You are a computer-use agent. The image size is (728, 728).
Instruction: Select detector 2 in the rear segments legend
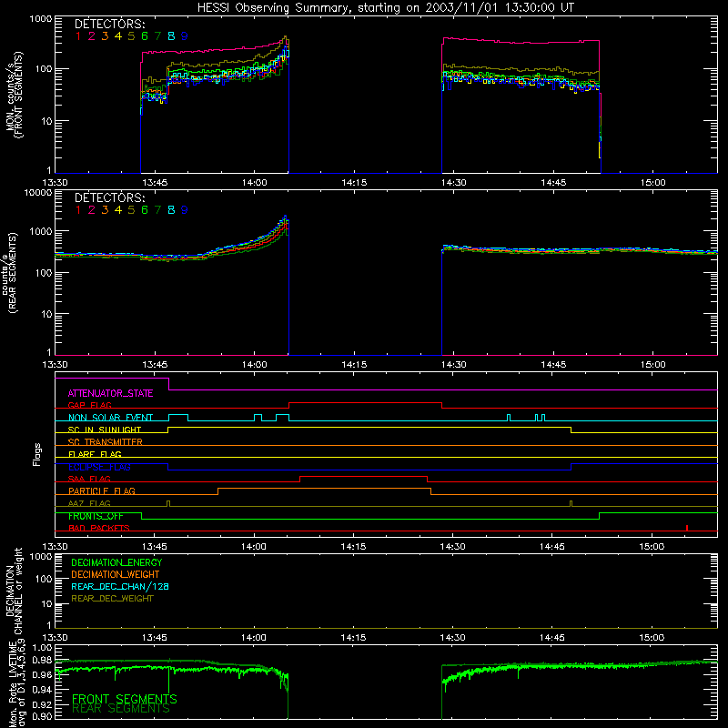(x=92, y=210)
